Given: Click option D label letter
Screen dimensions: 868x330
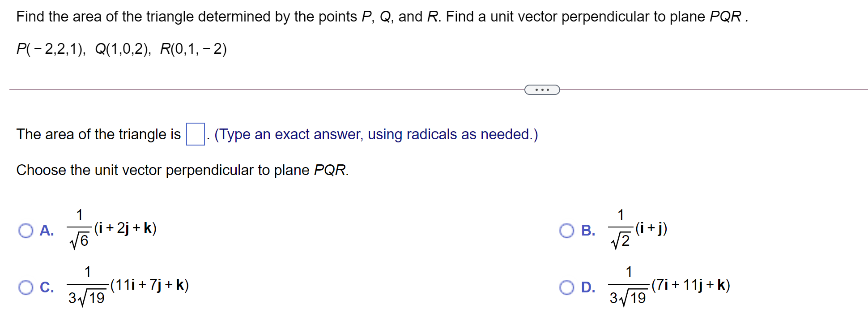Looking at the screenshot, I should pos(588,287).
